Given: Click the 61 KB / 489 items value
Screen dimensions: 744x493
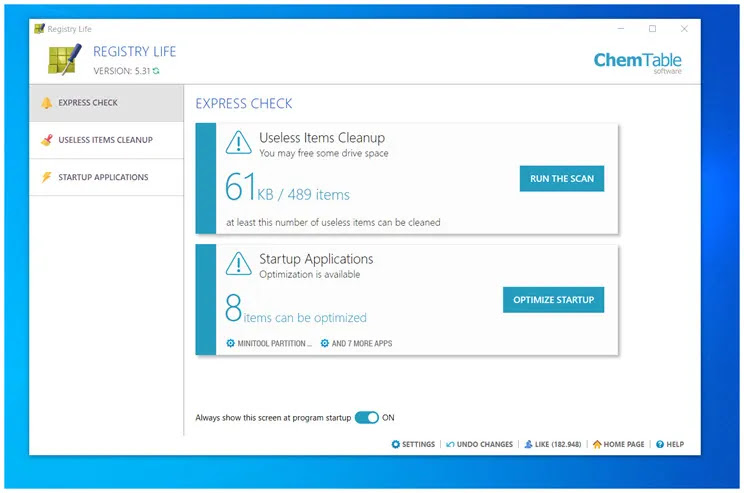Looking at the screenshot, I should click(287, 187).
